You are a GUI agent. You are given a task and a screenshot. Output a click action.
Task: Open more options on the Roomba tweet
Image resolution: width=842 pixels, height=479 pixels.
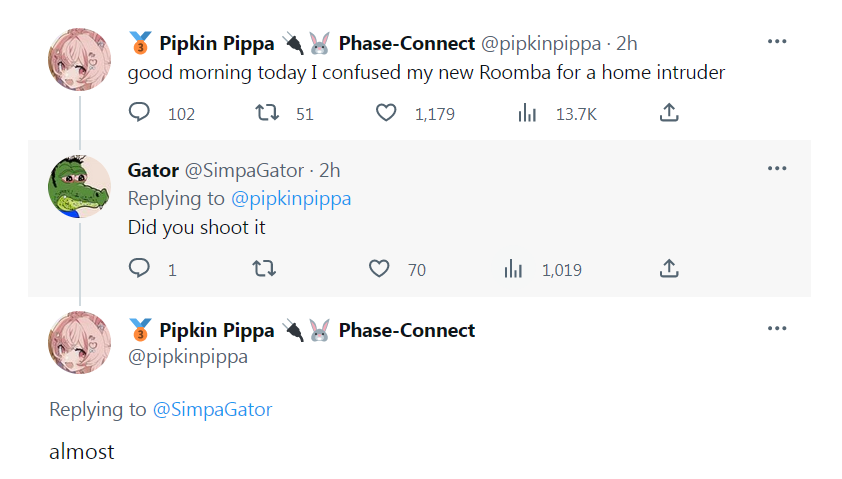(777, 42)
